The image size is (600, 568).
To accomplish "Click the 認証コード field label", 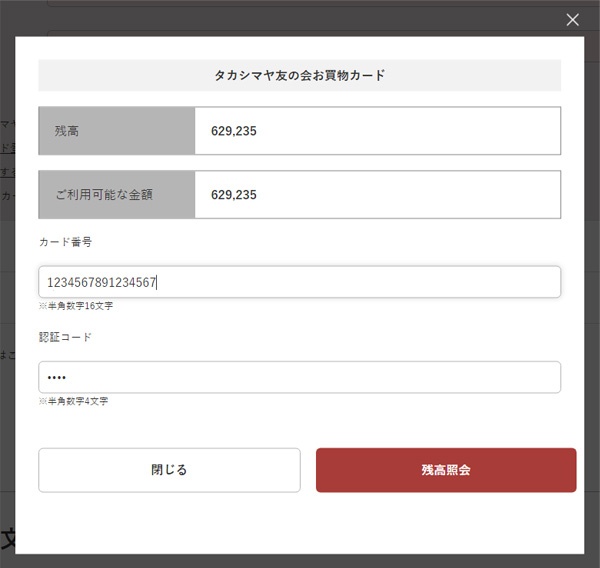I will [x=65, y=337].
